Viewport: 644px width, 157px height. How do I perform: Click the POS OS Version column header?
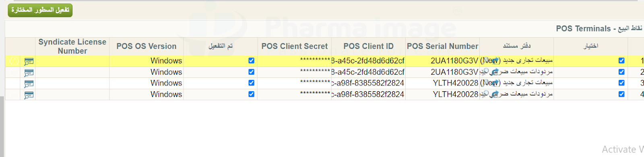tap(147, 46)
